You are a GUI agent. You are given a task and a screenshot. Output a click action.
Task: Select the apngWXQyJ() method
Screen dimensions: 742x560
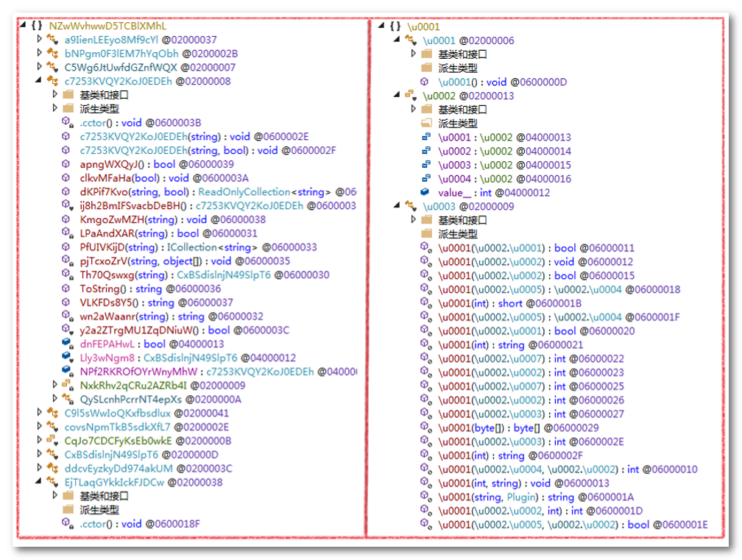point(113,164)
